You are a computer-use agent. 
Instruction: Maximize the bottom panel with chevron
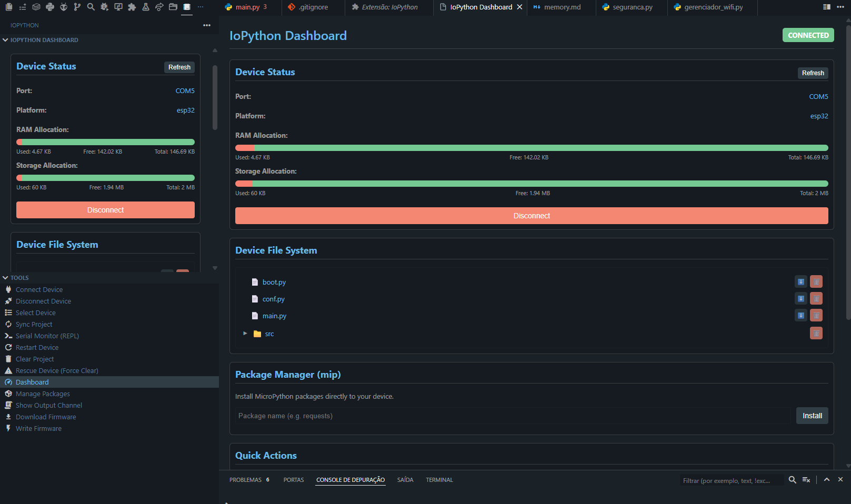pos(827,480)
